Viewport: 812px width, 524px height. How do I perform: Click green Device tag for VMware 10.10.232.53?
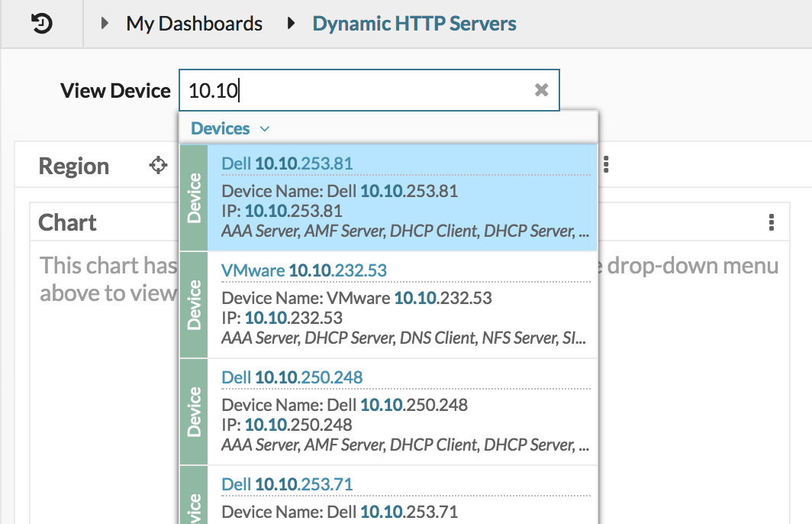click(194, 305)
